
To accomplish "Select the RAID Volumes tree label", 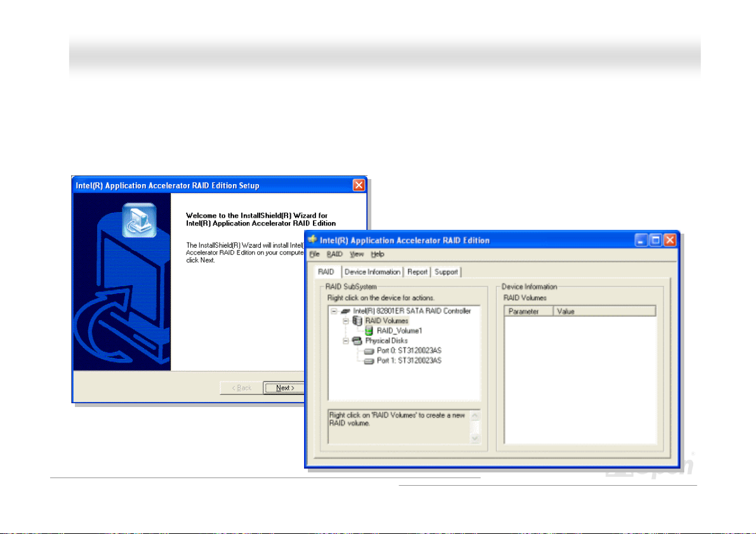I will tap(387, 321).
